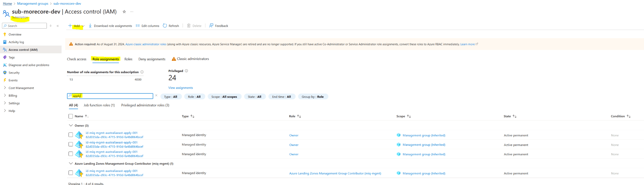This screenshot has height=185, width=644.
Task: Open the Add dropdown
Action: pos(76,26)
